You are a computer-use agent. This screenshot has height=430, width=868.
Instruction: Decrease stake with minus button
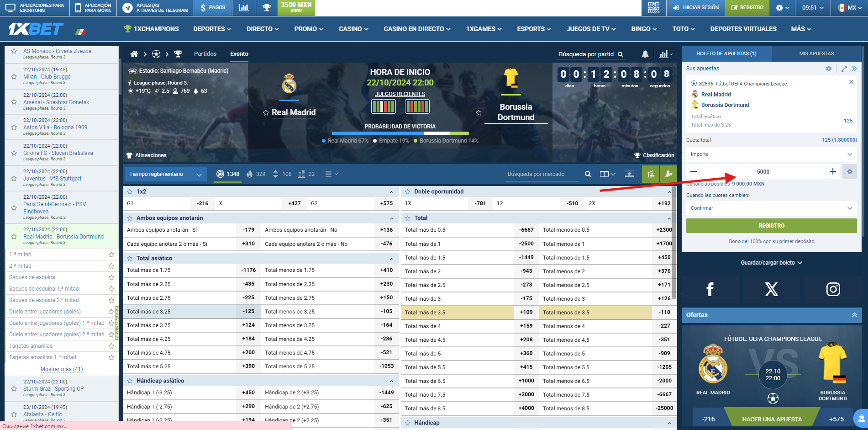point(694,172)
